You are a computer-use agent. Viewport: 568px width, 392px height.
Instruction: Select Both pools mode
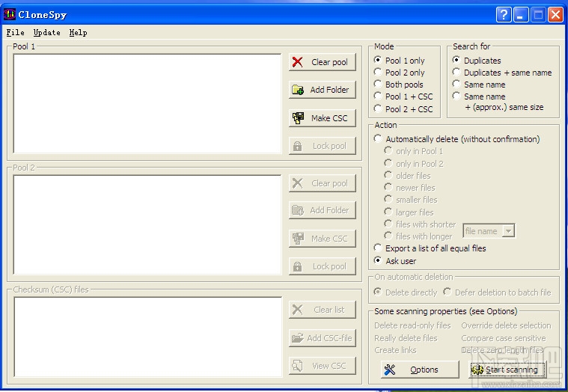point(398,85)
